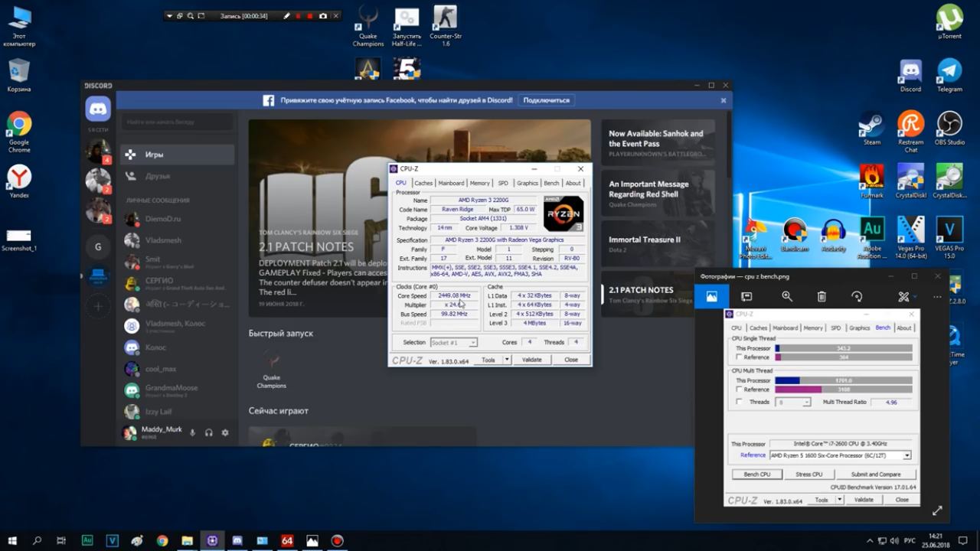980x551 pixels.
Task: Open the Windows Start menu
Action: tap(12, 540)
